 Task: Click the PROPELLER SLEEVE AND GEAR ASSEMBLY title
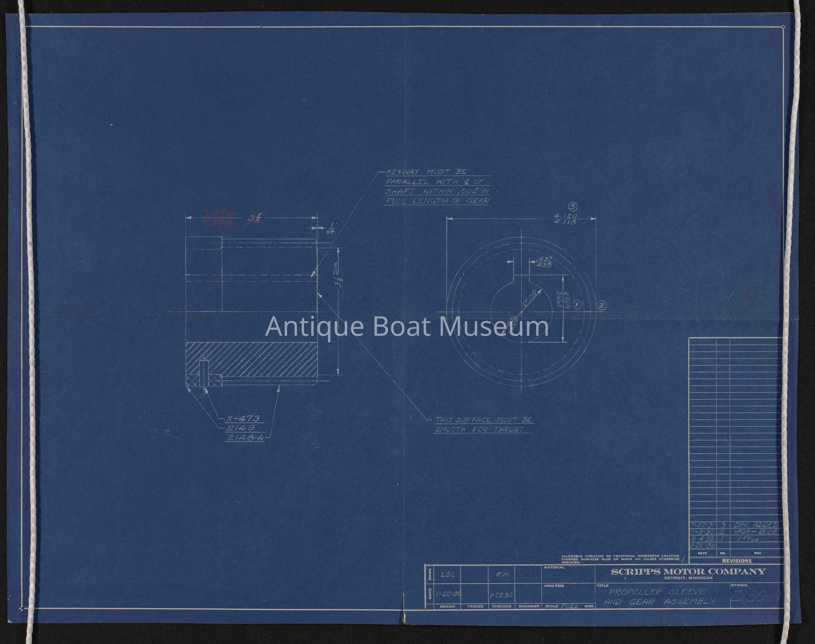click(x=659, y=596)
